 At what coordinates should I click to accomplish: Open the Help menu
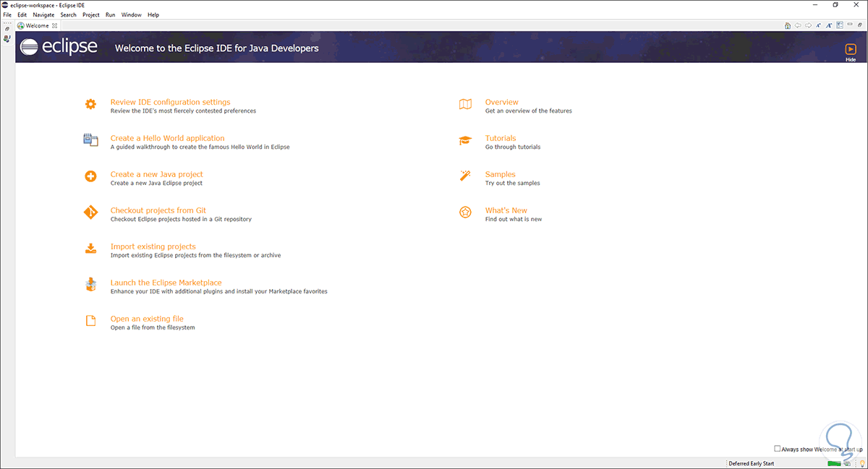click(x=153, y=14)
